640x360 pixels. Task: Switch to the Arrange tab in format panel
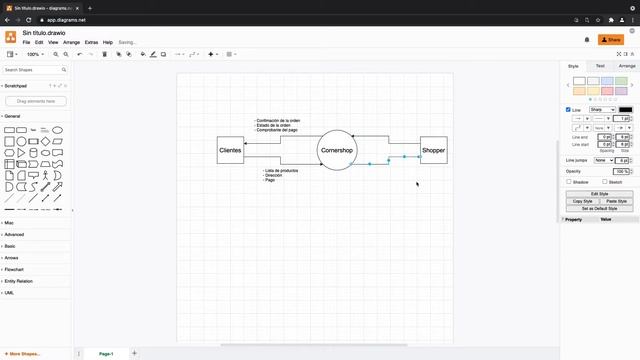[627, 66]
